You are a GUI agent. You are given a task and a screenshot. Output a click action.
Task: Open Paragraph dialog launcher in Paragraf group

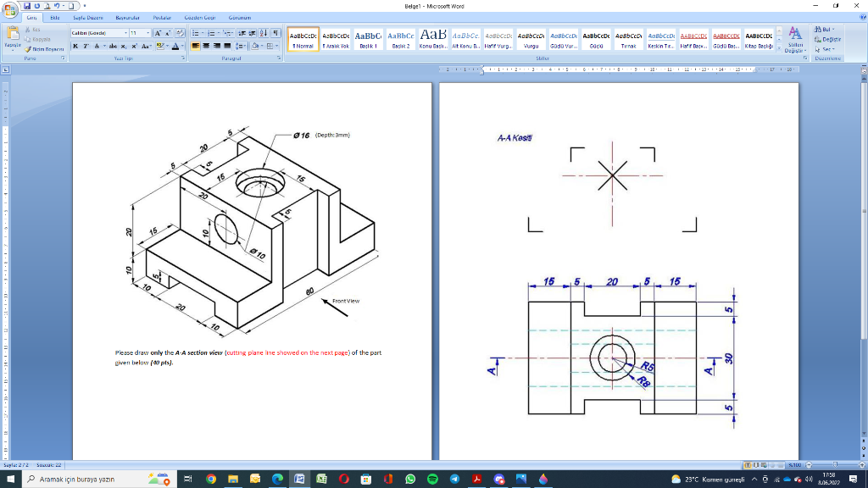click(279, 58)
